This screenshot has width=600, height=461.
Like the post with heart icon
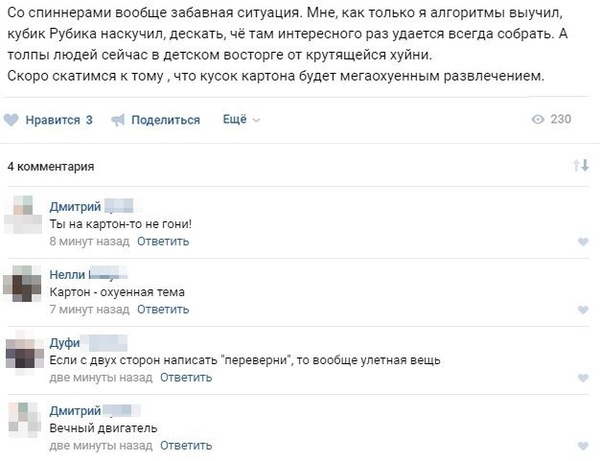(11, 120)
